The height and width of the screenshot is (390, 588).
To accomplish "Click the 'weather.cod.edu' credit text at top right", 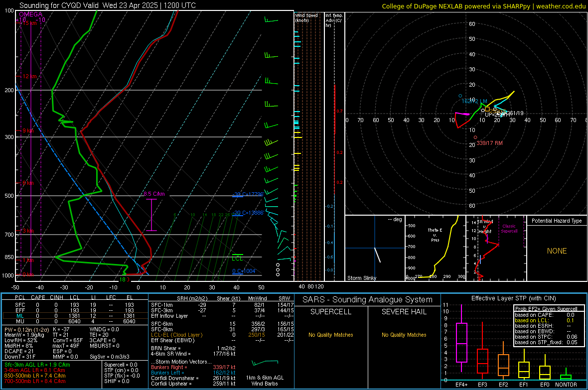I will click(x=561, y=6).
